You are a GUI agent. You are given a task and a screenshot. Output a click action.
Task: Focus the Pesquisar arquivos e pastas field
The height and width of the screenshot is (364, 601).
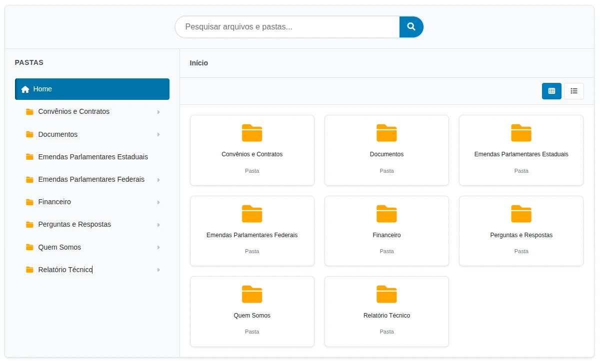click(287, 27)
